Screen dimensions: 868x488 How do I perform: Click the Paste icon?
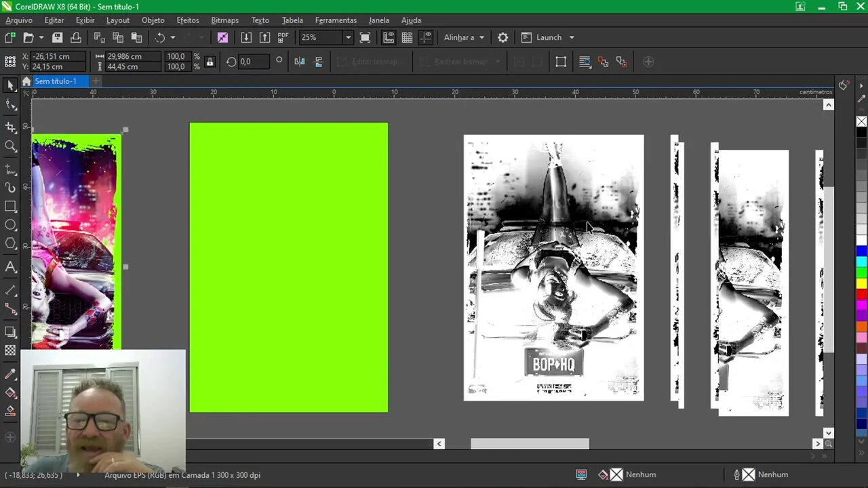137,37
